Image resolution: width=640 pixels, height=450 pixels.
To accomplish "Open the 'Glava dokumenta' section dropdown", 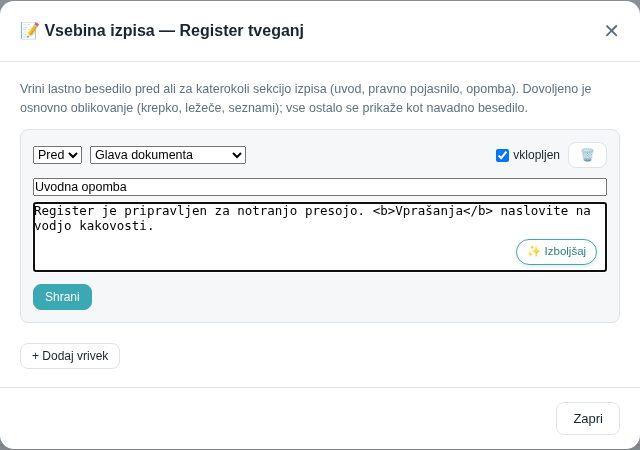I will pos(168,155).
